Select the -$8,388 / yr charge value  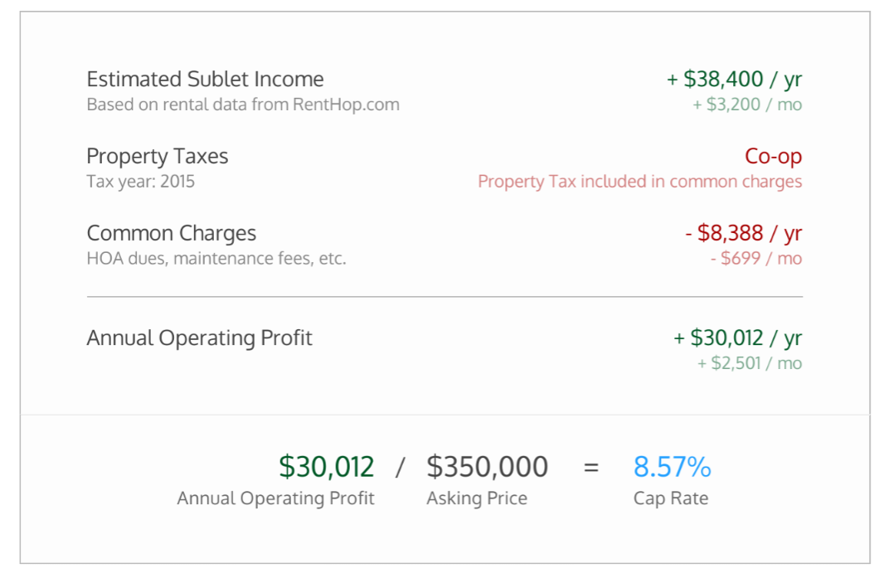pos(744,234)
